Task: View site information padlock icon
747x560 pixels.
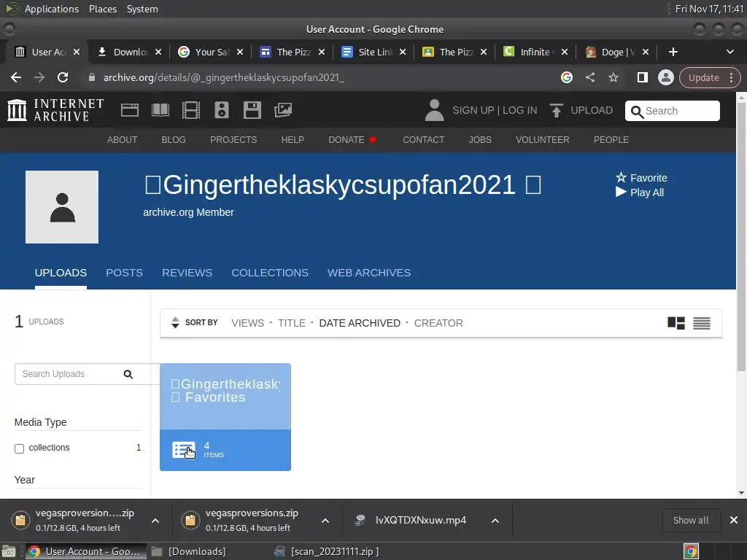Action: point(92,77)
